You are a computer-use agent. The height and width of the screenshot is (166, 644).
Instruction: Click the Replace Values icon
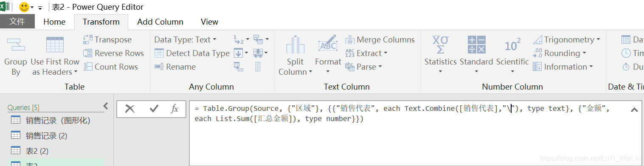(239, 39)
